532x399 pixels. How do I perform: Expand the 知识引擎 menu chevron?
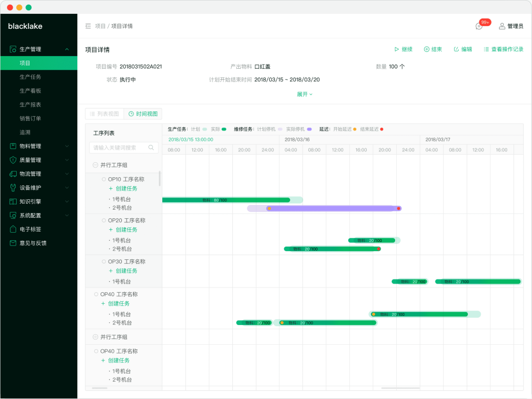pos(67,202)
